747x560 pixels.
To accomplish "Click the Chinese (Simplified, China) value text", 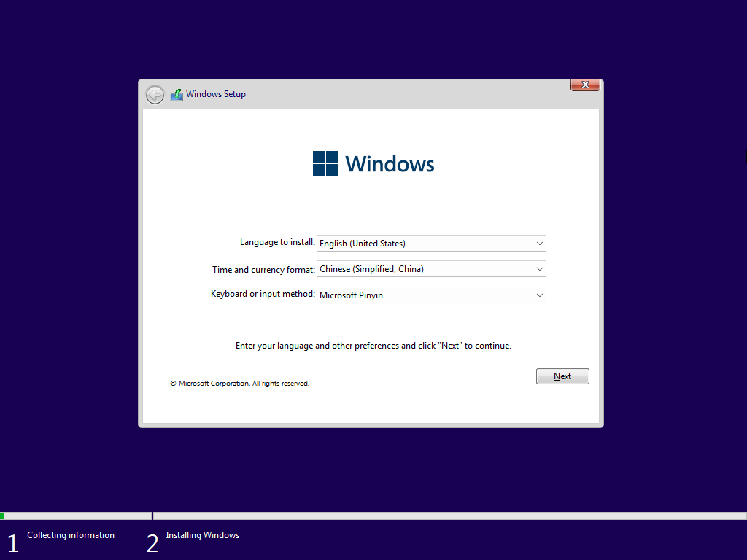I will coord(371,269).
